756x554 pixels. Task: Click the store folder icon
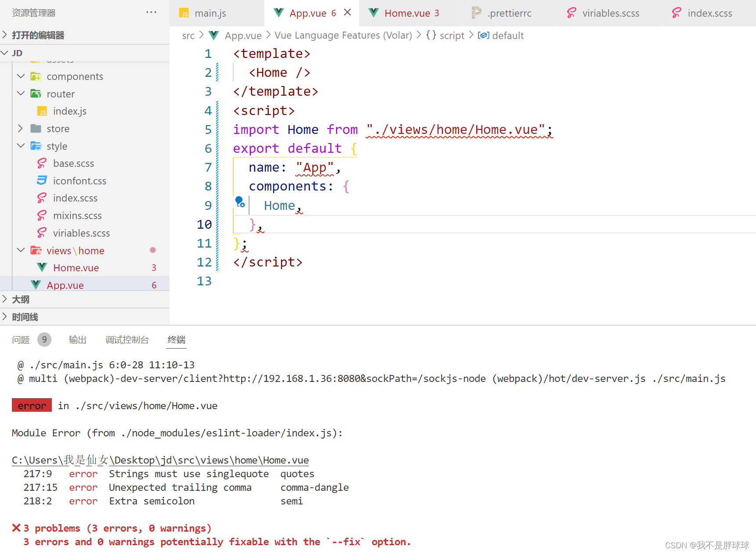click(36, 128)
